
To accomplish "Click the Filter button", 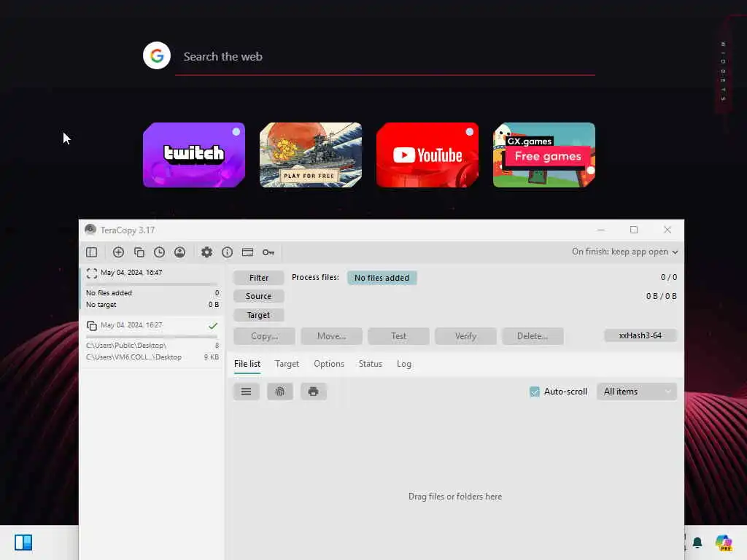I will (259, 278).
